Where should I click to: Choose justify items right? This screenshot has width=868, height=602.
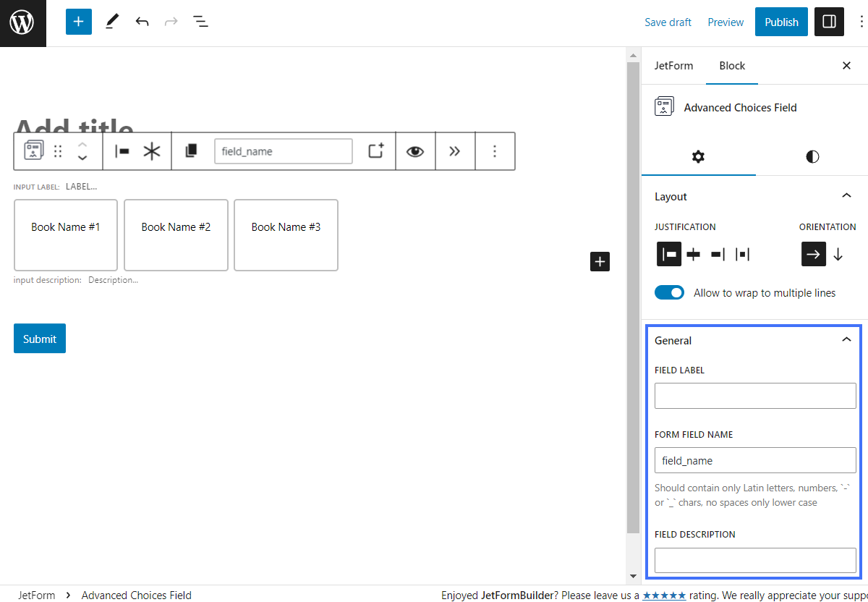pyautogui.click(x=718, y=254)
